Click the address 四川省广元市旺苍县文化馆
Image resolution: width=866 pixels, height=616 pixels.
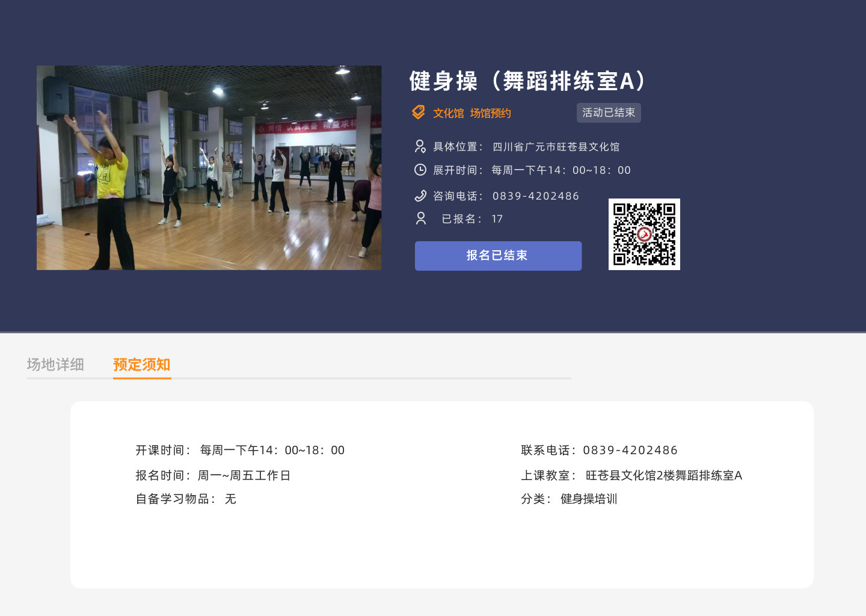click(556, 147)
